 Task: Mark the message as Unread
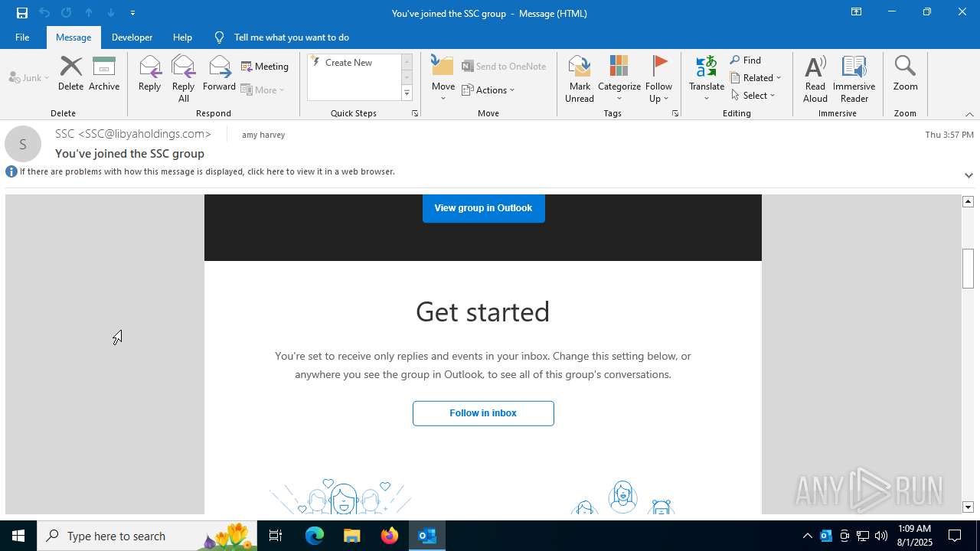[580, 79]
